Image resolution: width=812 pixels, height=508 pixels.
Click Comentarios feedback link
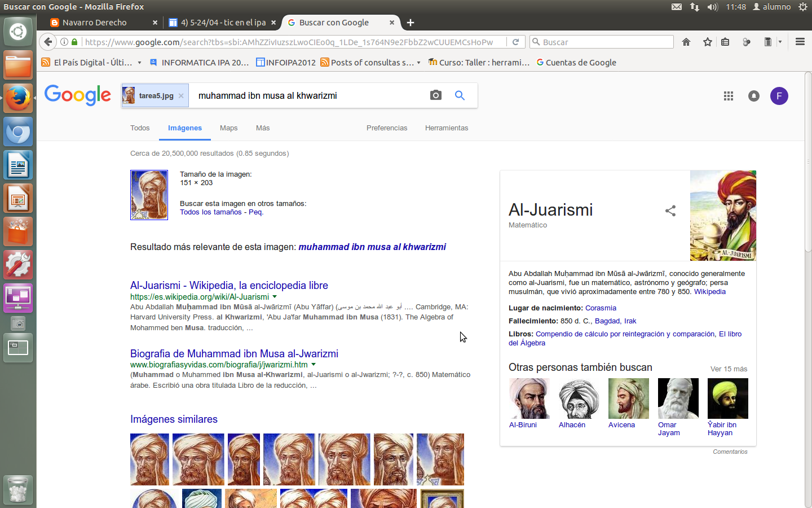730,452
